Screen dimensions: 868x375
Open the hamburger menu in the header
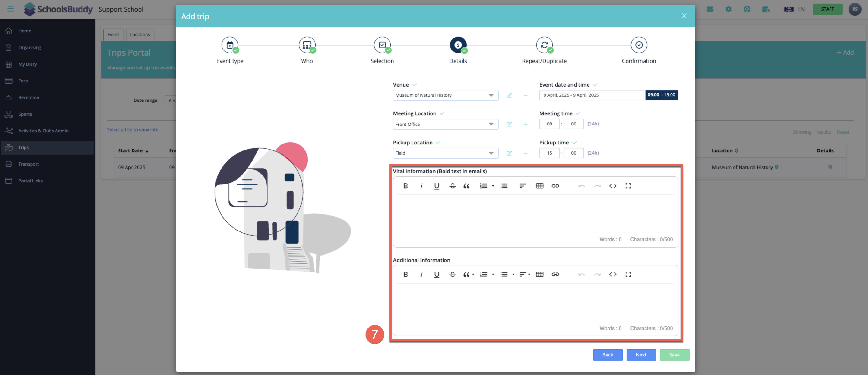click(10, 9)
